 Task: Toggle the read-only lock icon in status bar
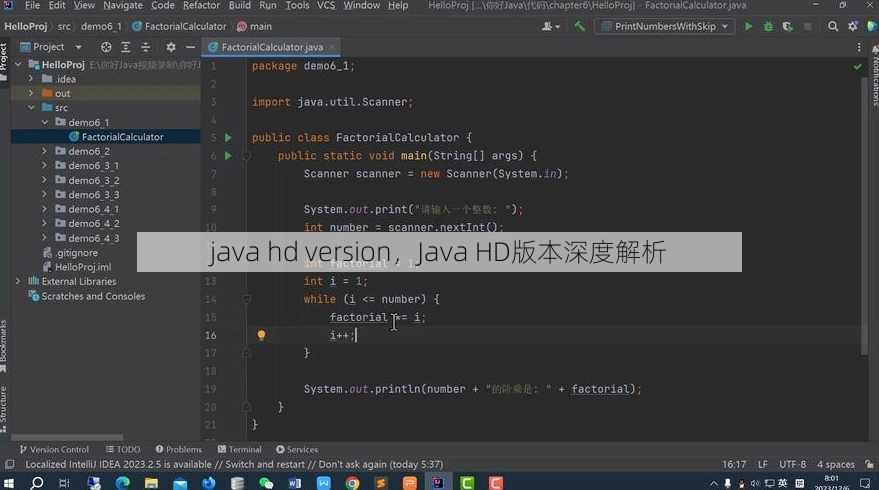tap(869, 464)
